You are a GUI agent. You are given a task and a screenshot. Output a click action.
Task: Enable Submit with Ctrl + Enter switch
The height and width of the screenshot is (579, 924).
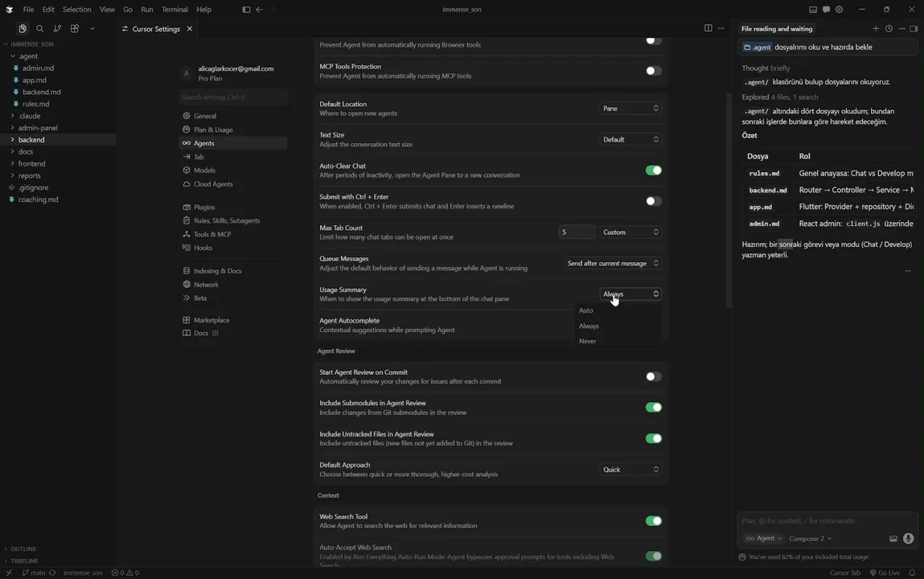[x=653, y=201]
